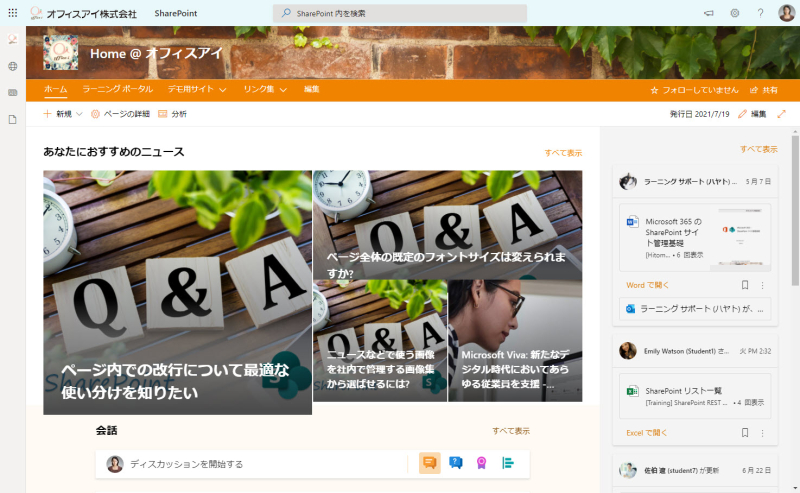
Task: Open SharePoint リスト一覧 Excel document
Action: (695, 396)
